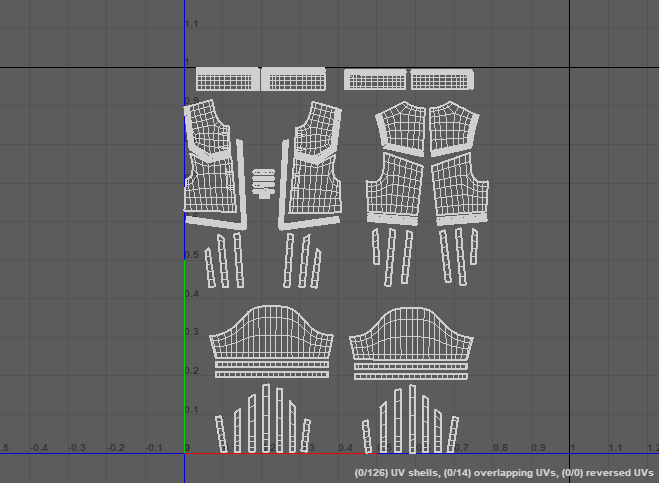Select small stacked shells between the jacket panels
This screenshot has height=483, width=659.
click(x=264, y=183)
